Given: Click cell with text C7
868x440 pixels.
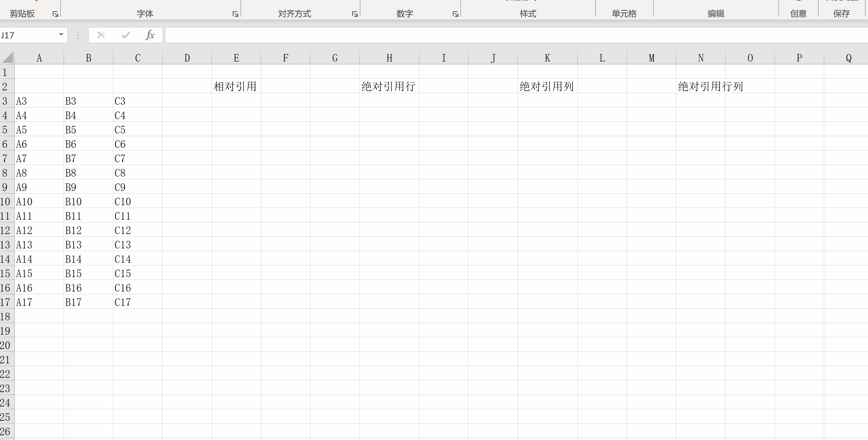Looking at the screenshot, I should pos(138,158).
